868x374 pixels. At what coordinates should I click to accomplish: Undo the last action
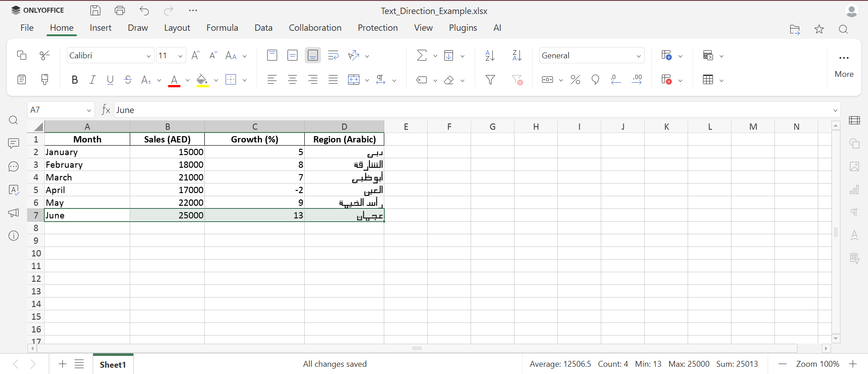(144, 10)
